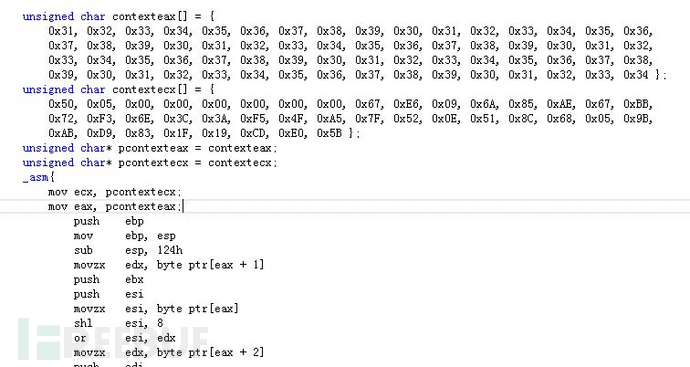Click the 'sub esp, 124h' line

coord(128,250)
